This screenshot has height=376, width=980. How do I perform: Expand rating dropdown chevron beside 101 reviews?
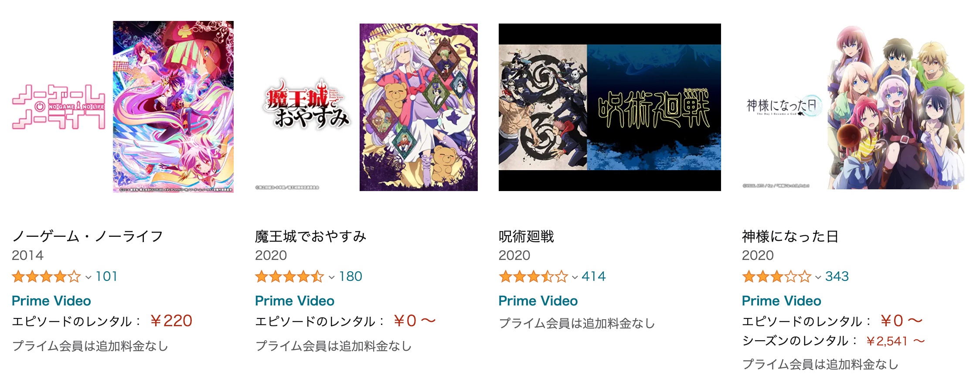88,277
